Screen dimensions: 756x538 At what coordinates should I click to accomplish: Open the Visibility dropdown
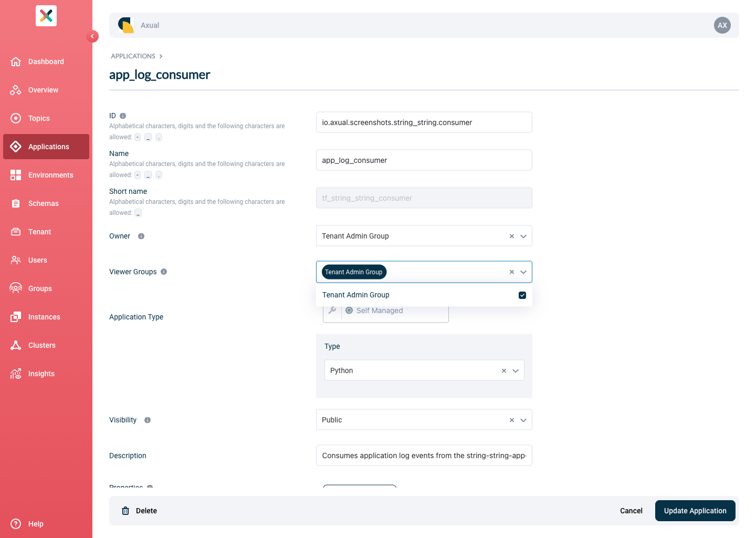(x=523, y=420)
